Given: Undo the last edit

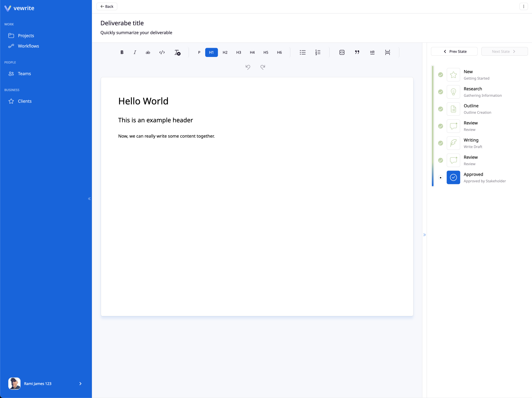Looking at the screenshot, I should click(x=248, y=67).
